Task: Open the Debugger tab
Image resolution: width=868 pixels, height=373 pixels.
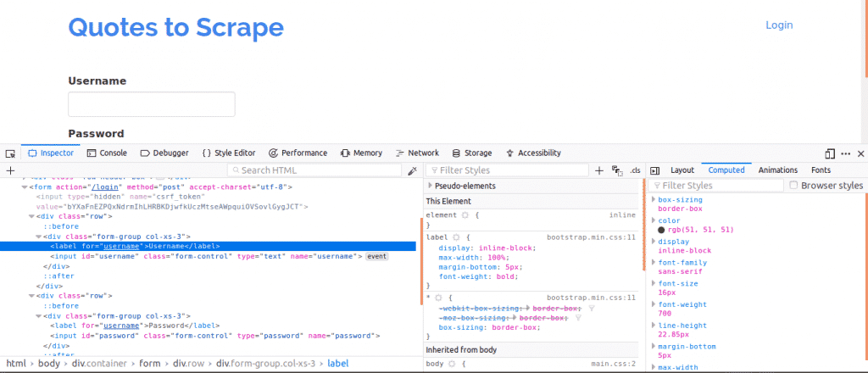Action: pos(164,153)
